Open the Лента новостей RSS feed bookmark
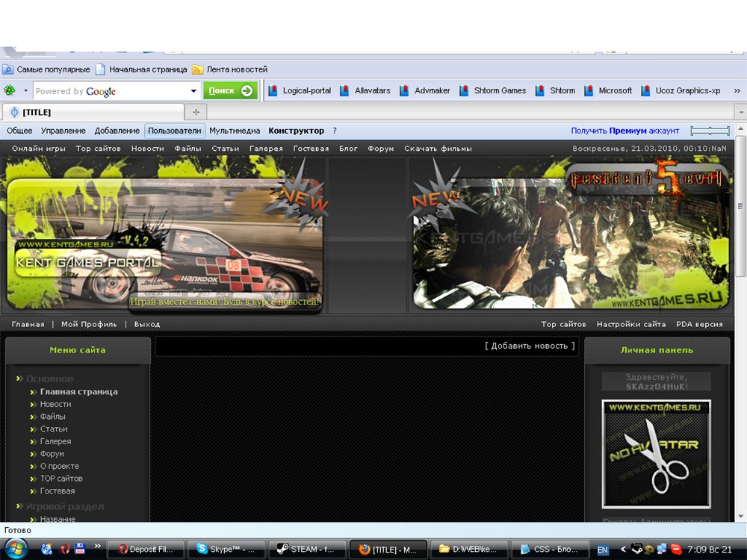The width and height of the screenshot is (747, 560). click(230, 69)
